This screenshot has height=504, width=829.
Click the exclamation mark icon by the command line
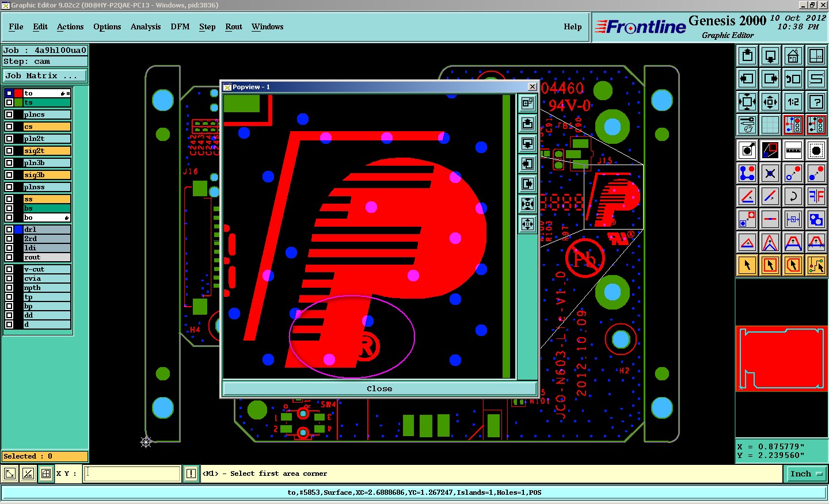click(x=191, y=474)
